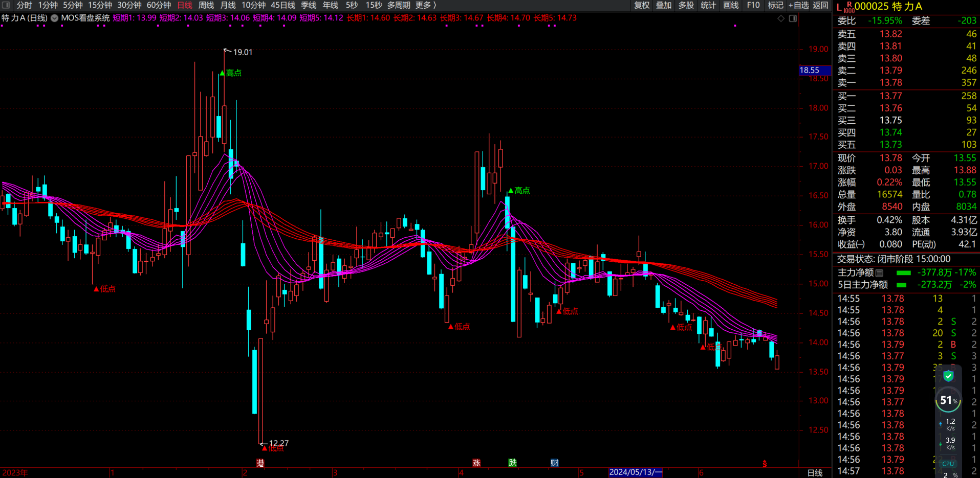Click the first 高点 marker near 19.01

(231, 73)
